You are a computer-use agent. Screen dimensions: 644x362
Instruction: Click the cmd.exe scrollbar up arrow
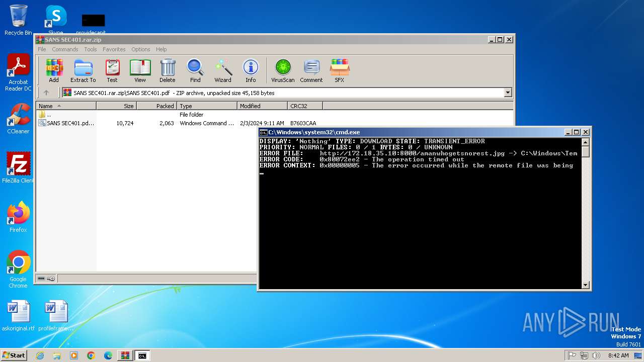coord(585,141)
